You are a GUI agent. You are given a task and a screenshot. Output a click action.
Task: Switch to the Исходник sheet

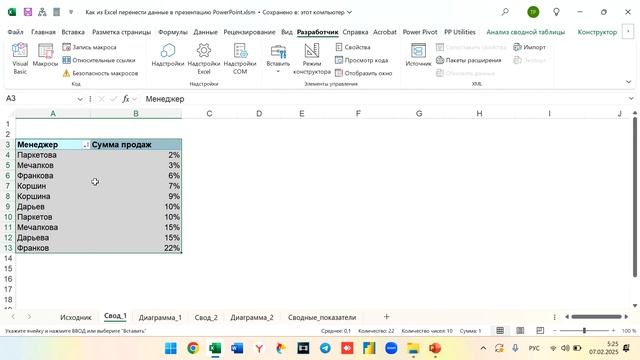(x=76, y=317)
